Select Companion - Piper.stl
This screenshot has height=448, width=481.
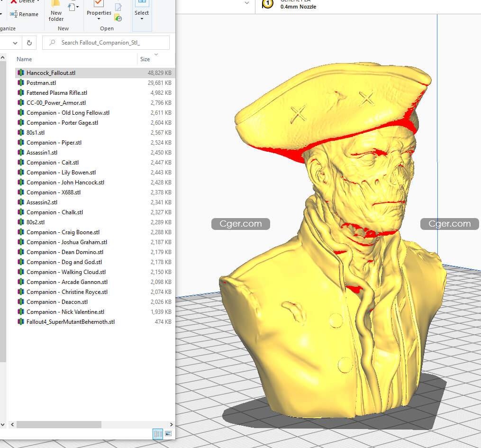(95, 143)
